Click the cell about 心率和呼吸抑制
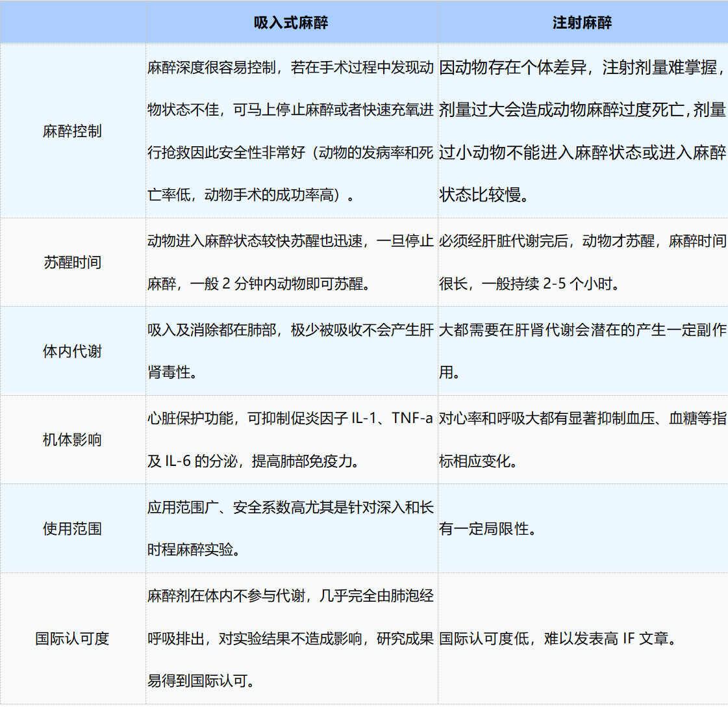The image size is (728, 707). tap(581, 440)
